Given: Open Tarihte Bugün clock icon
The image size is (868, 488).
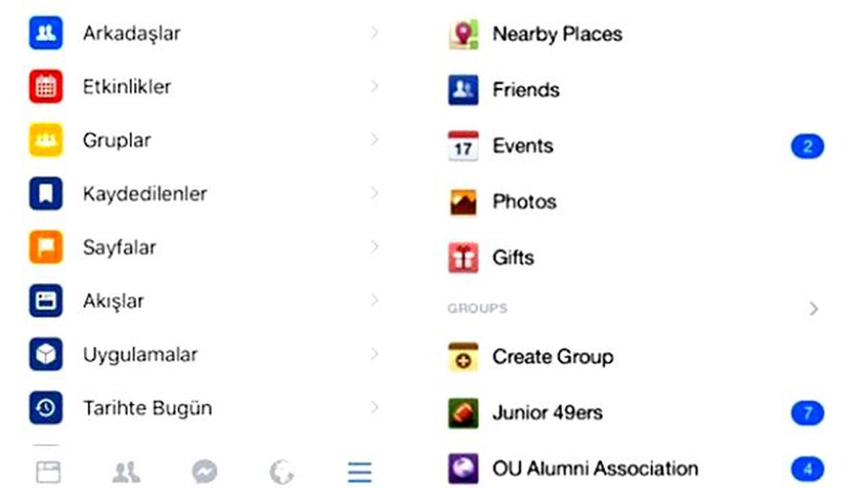Looking at the screenshot, I should pos(46,408).
